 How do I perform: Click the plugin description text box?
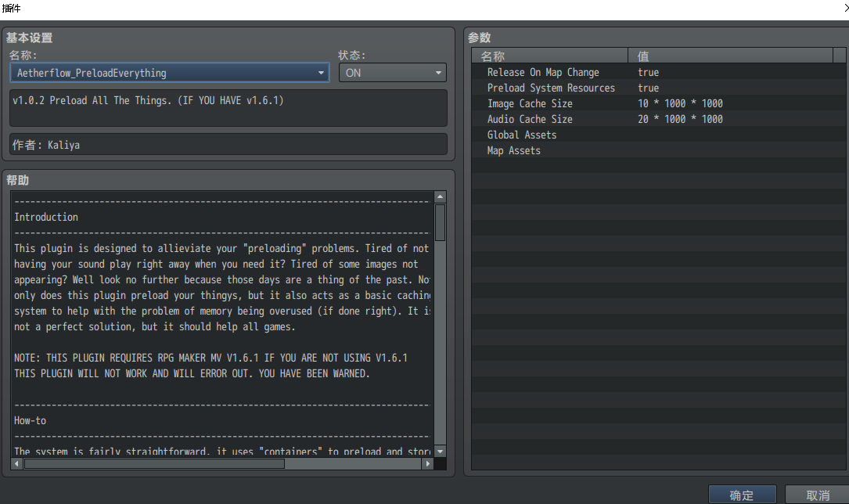(x=228, y=108)
